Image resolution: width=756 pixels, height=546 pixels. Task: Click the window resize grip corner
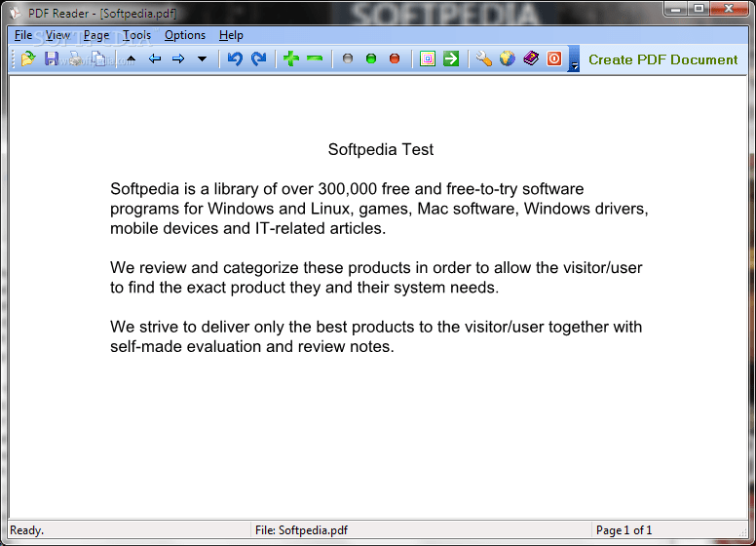[x=742, y=532]
